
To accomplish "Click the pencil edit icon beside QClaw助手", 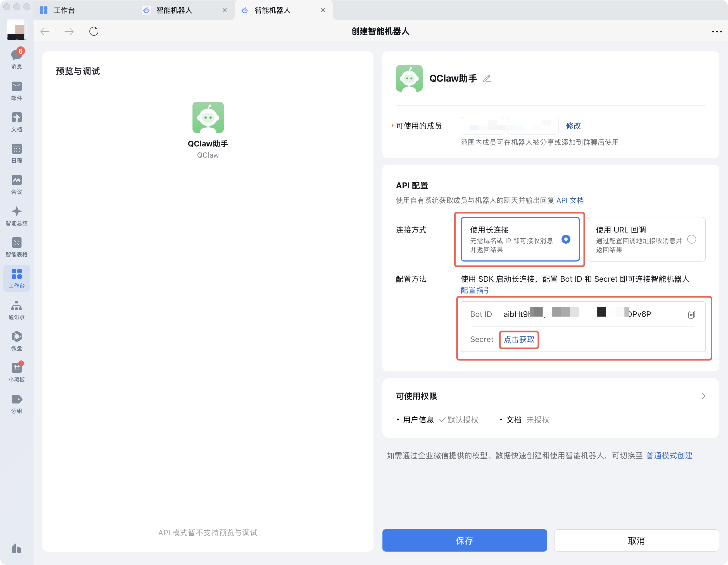I will [x=487, y=79].
